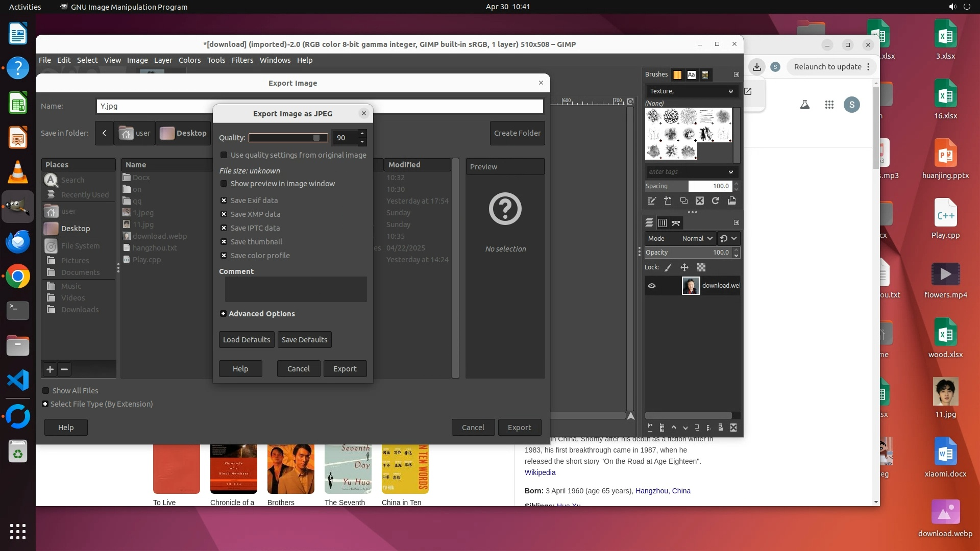Open the Colors menu
This screenshot has height=551, width=980.
189,60
